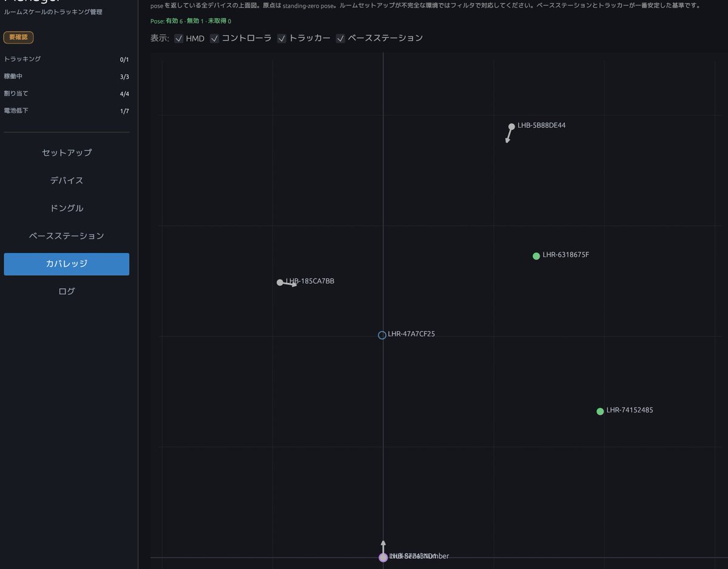Toggle the ベースステーション display checkbox
Image resolution: width=728 pixels, height=569 pixels.
coord(340,39)
